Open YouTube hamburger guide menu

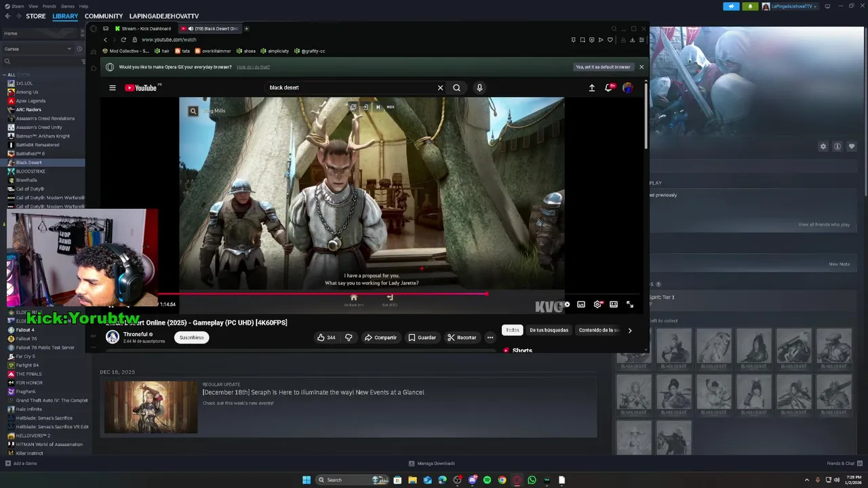[x=113, y=87]
